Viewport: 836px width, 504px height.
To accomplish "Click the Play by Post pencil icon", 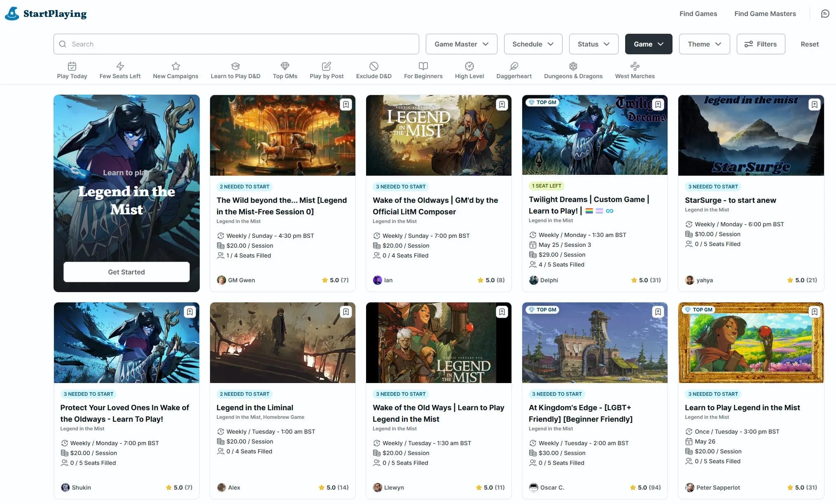I will point(327,66).
